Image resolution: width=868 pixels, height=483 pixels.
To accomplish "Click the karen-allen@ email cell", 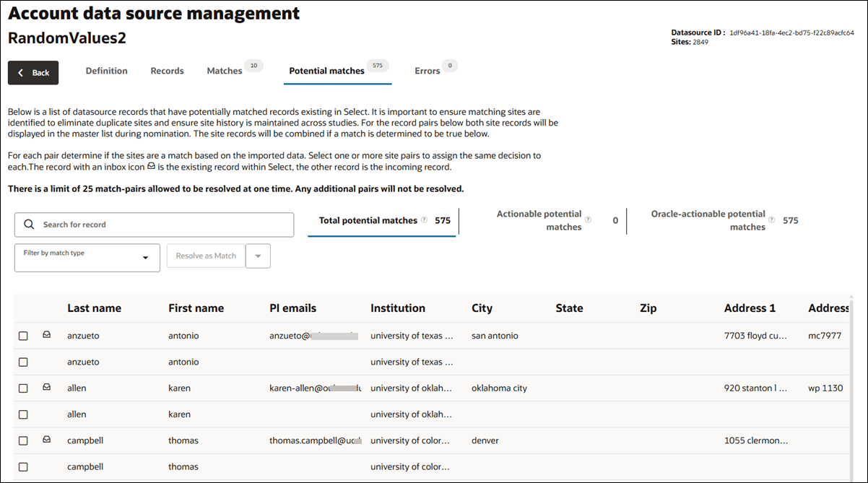I will [315, 388].
